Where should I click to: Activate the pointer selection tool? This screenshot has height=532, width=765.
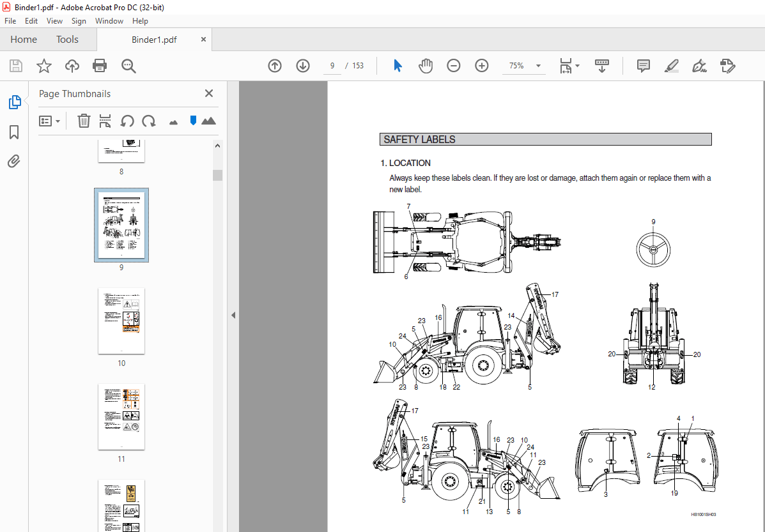[x=397, y=65]
